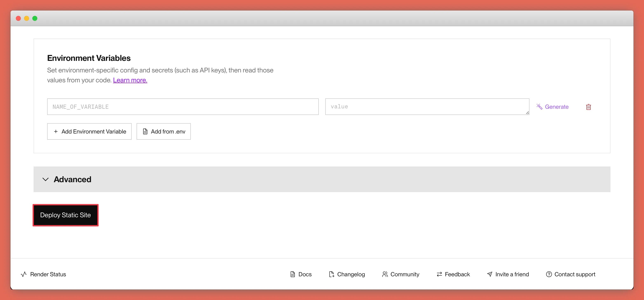Click the Add from .env file icon
The image size is (644, 300).
click(x=145, y=131)
